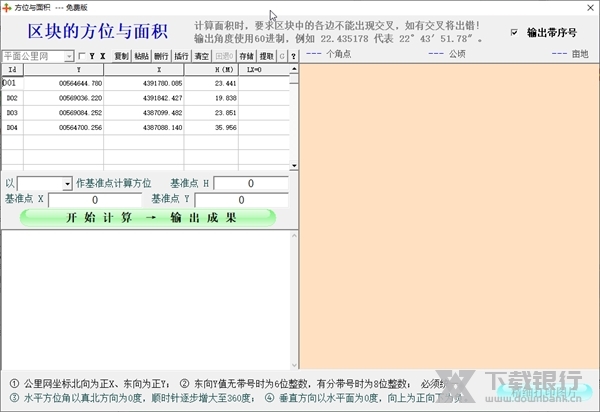Click the X column header
The width and height of the screenshot is (600, 412).
pyautogui.click(x=144, y=70)
